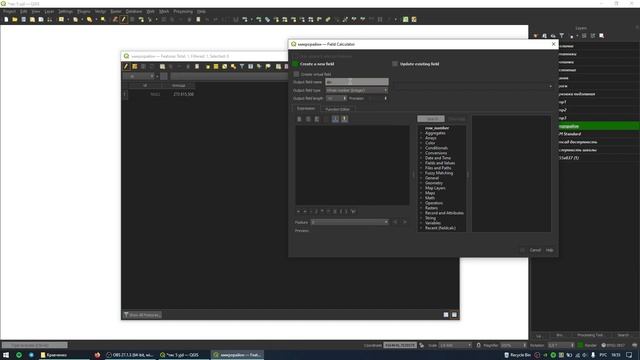Toggle the Update existing field checkbox
The height and width of the screenshot is (360, 640).
[x=395, y=64]
